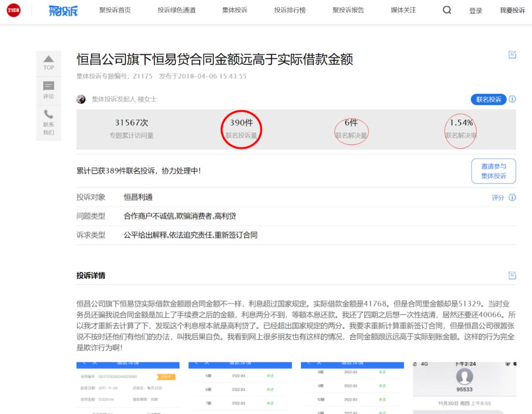
Task: Open the info icon beside 联名投诉 button
Action: tap(512, 100)
